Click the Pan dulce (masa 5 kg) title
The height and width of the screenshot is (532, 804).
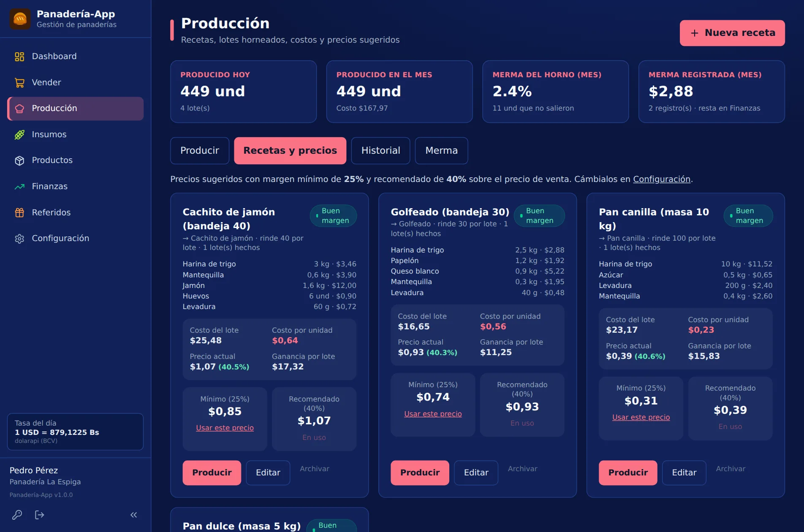coord(242,526)
